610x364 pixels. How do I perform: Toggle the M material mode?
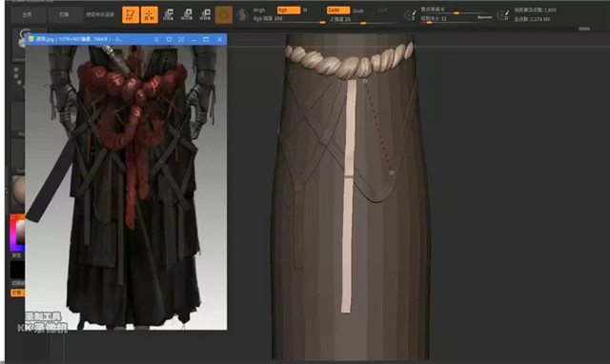click(305, 10)
